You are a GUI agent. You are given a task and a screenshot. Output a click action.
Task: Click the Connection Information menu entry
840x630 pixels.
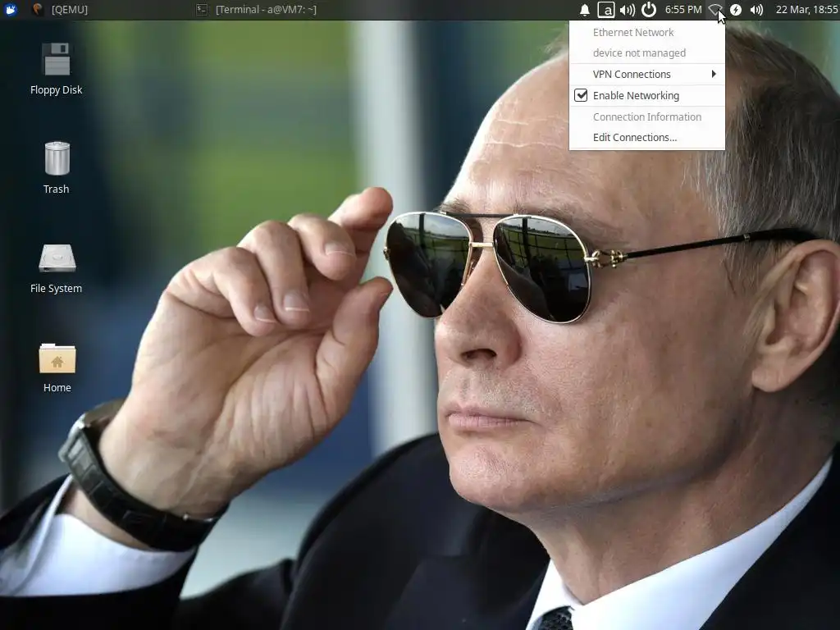[x=647, y=116]
